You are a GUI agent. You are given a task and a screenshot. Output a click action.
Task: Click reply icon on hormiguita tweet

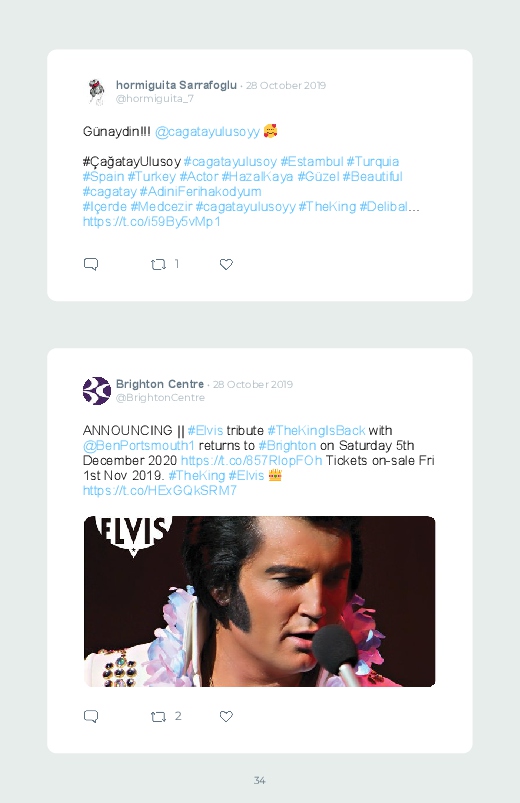point(91,264)
